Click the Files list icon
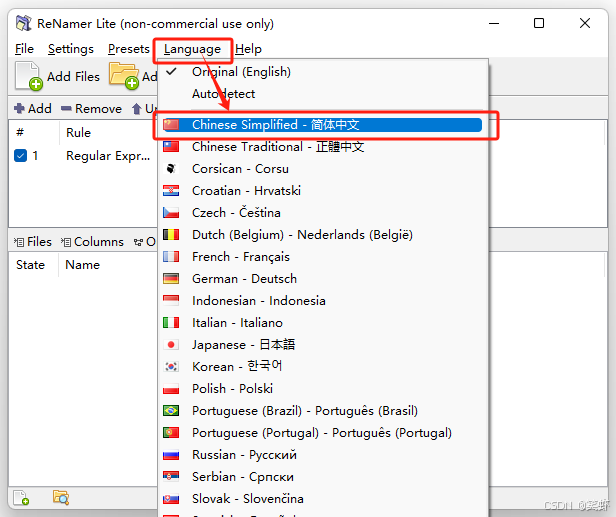The image size is (616, 517). [18, 242]
